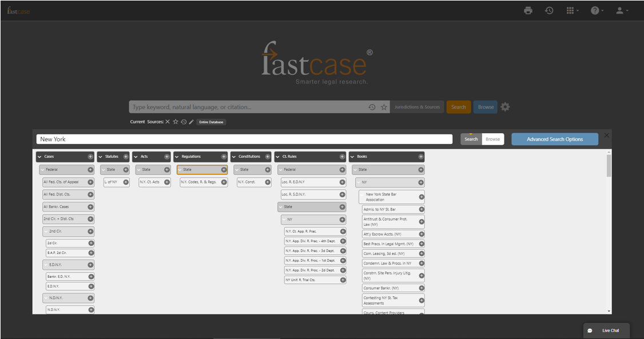644x339 pixels.
Task: Click the star icon inside search bar
Action: pyautogui.click(x=384, y=107)
